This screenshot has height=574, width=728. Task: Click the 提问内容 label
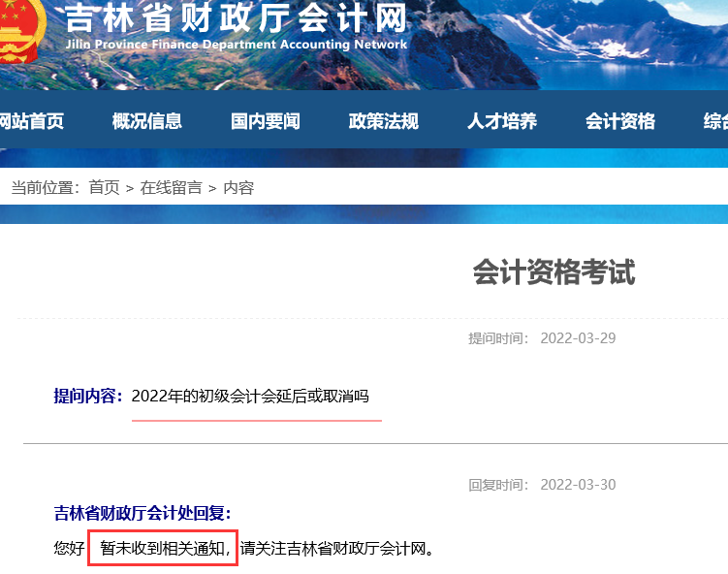[87, 396]
